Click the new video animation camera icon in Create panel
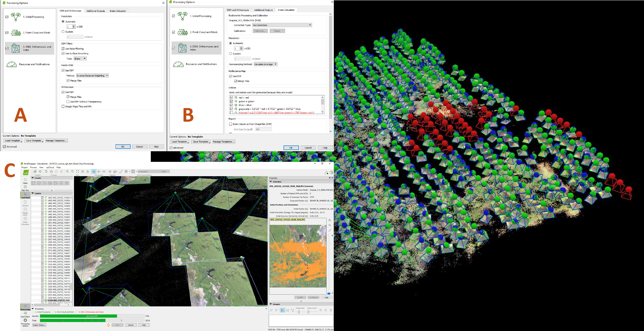This screenshot has width=644, height=331. point(56,183)
